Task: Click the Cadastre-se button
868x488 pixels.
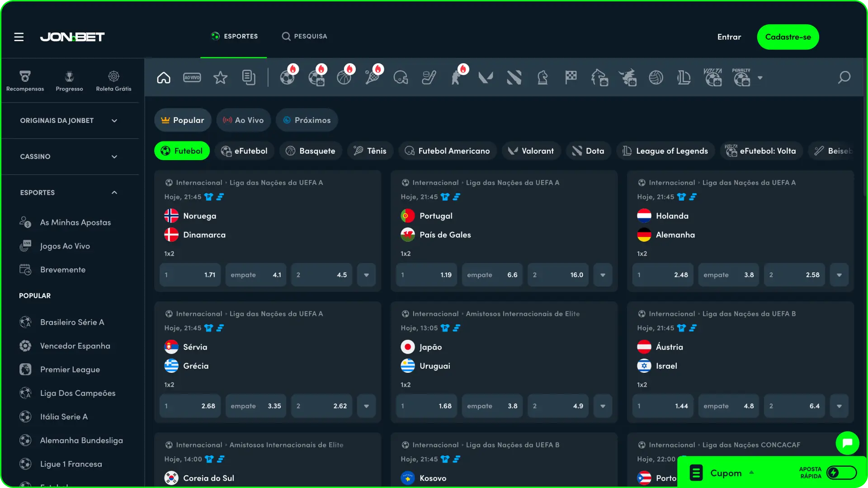Action: pos(788,37)
